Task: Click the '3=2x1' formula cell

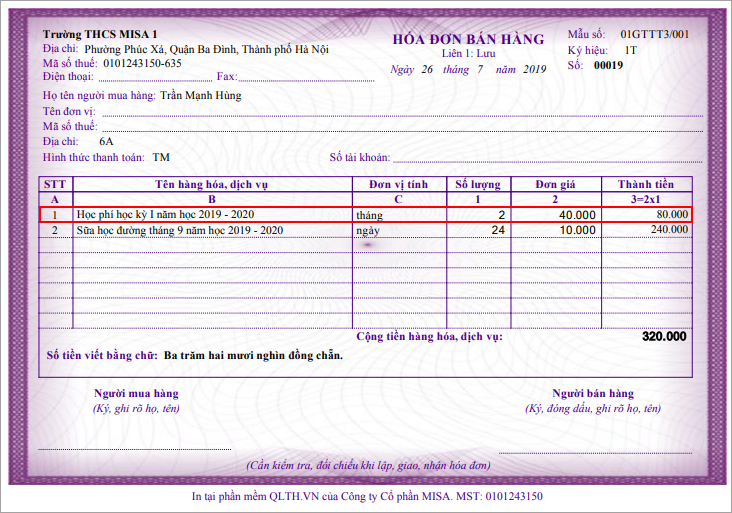Action: (x=646, y=199)
